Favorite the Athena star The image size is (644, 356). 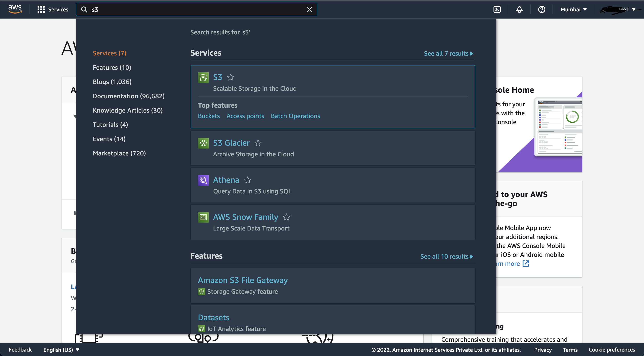pyautogui.click(x=248, y=180)
